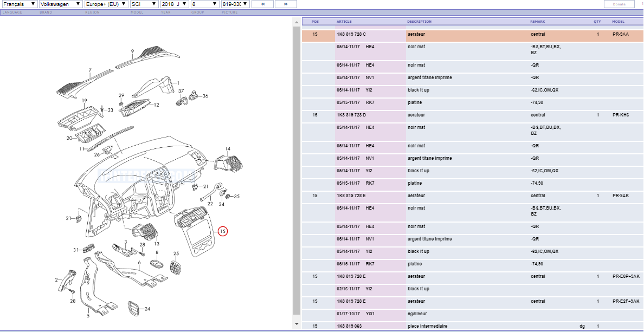644x332 pixels.
Task: Click part number 2 in diagram
Action: (x=56, y=280)
